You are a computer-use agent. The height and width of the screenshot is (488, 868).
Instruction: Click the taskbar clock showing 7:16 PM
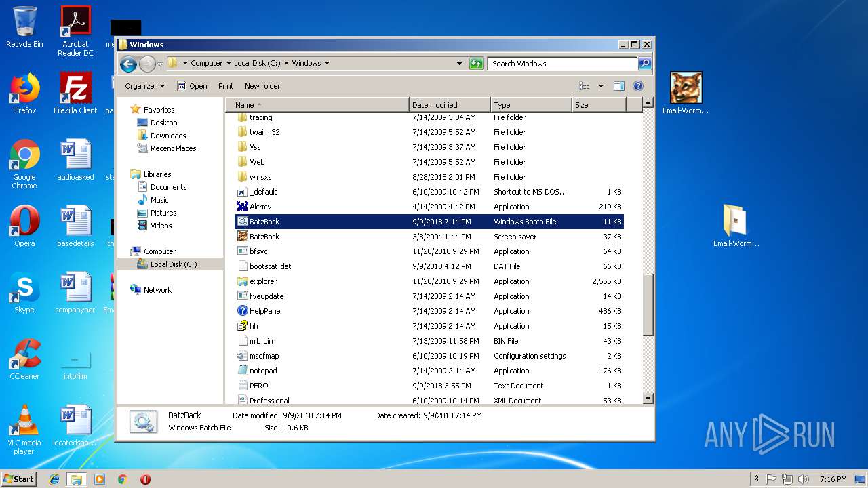pyautogui.click(x=833, y=479)
